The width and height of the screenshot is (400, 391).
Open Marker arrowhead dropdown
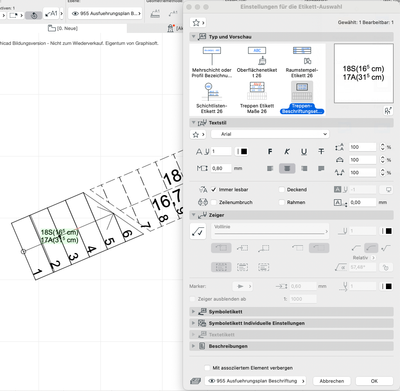point(242,286)
